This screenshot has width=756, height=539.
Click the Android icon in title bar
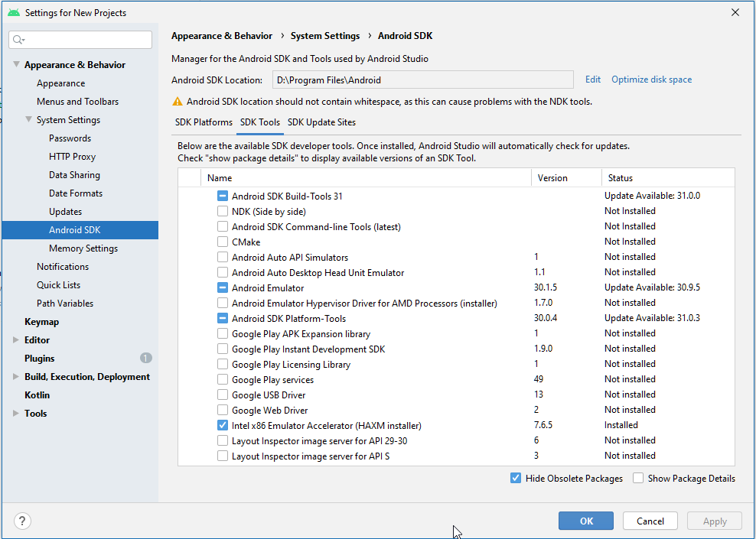[13, 12]
